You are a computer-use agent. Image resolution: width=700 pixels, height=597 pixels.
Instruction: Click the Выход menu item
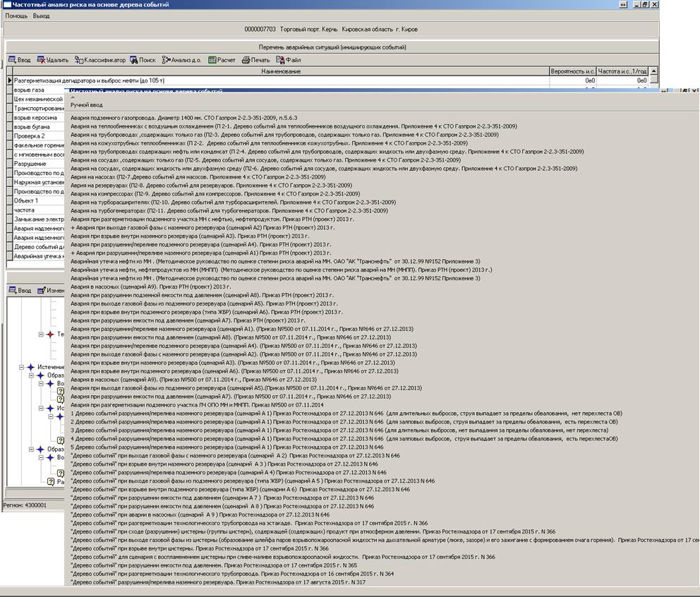click(x=41, y=16)
